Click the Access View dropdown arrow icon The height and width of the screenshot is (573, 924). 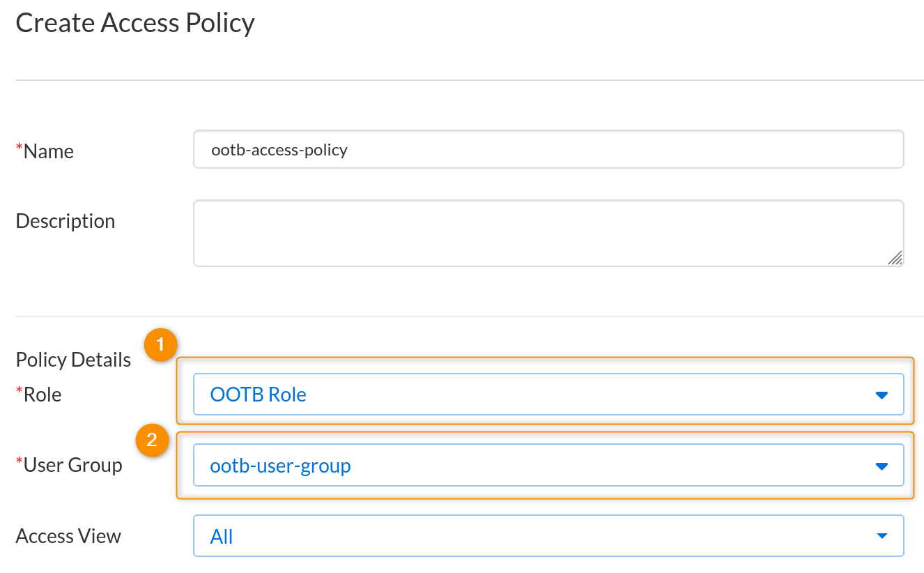click(881, 536)
